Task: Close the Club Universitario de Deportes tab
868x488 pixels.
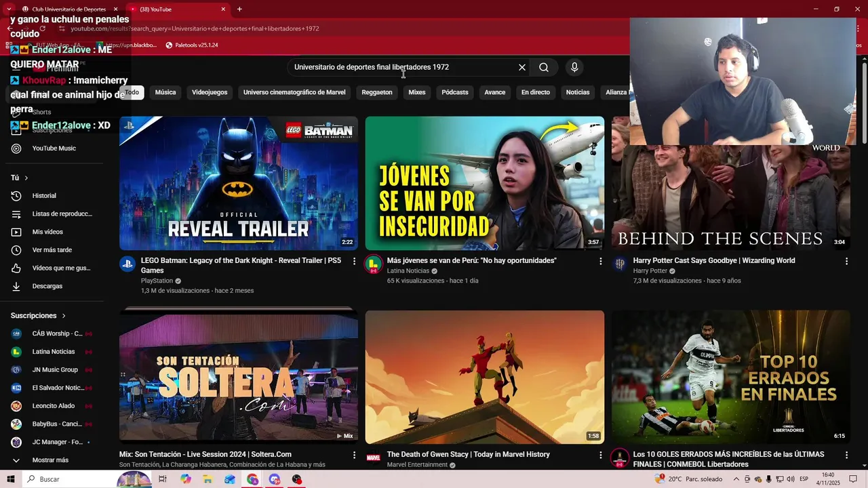Action: (x=115, y=9)
